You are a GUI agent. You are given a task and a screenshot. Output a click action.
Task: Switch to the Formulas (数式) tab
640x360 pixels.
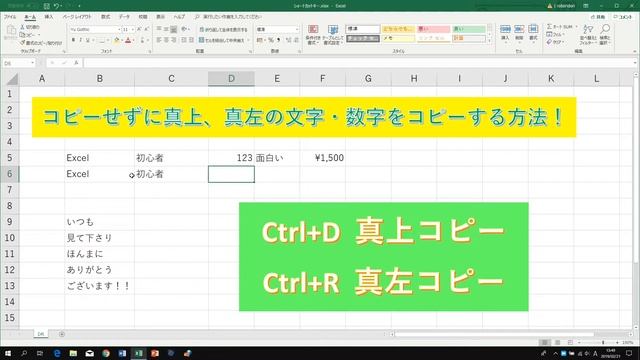tap(105, 17)
